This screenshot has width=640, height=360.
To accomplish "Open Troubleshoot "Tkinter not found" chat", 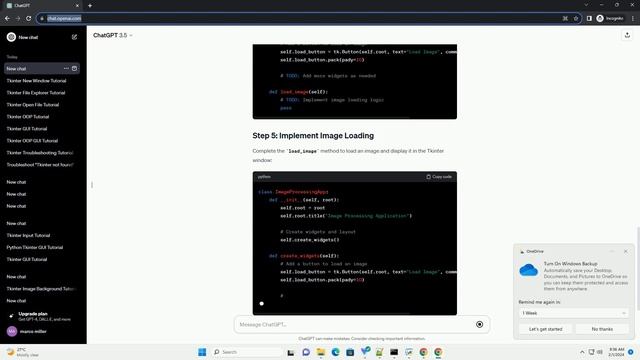I will pyautogui.click(x=40, y=165).
